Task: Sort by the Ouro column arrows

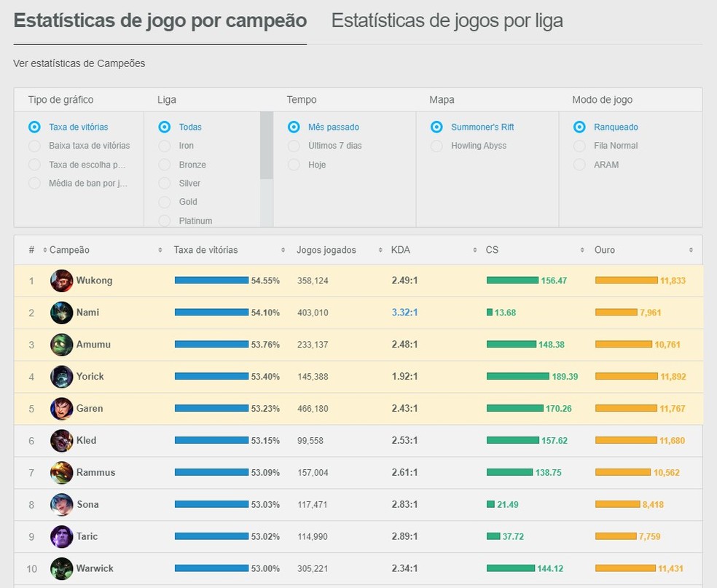Action: tap(691, 250)
